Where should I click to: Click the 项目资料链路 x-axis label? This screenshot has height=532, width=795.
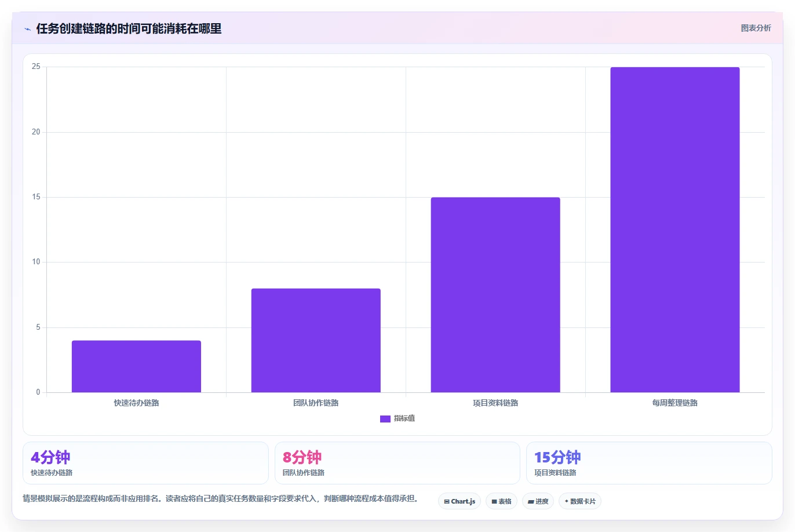495,403
